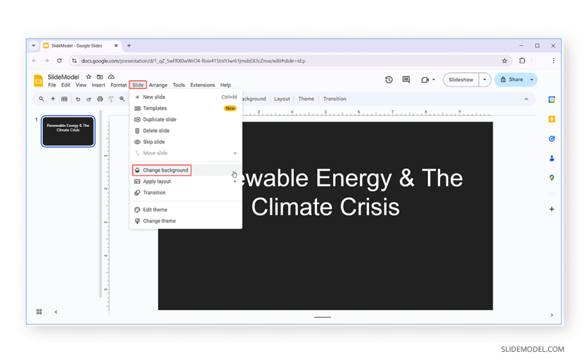Open the comments panel icon
Viewport: 588px width, 364px height.
[406, 80]
